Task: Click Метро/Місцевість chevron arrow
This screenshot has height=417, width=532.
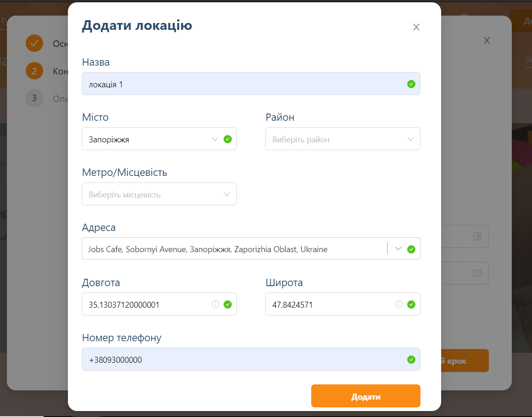Action: (227, 194)
